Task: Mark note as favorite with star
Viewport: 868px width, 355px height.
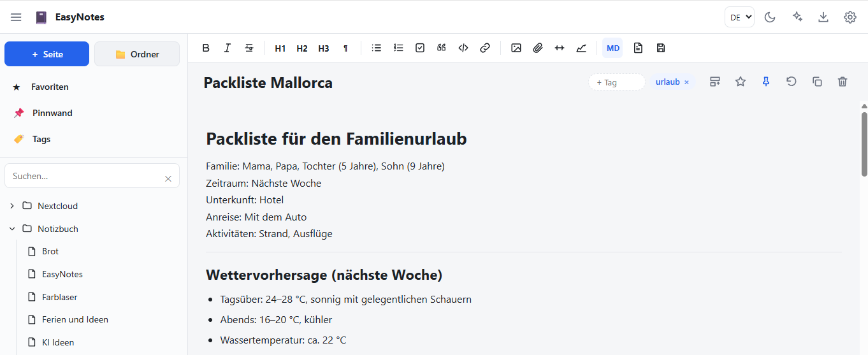Action: pyautogui.click(x=741, y=82)
